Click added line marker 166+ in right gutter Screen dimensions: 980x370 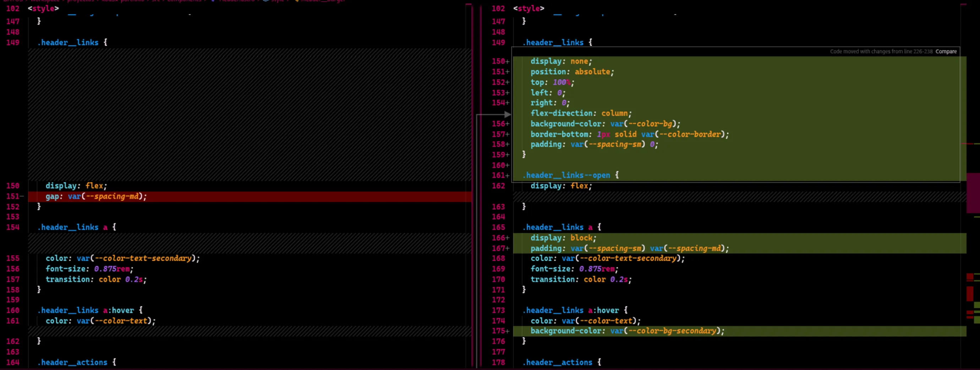[x=500, y=238]
